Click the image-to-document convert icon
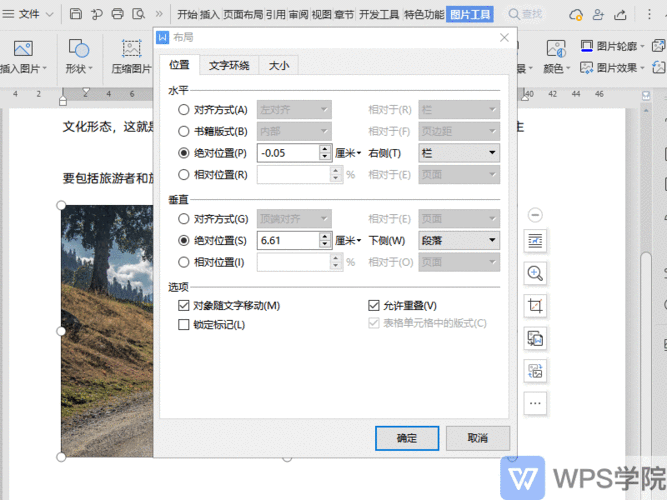 click(535, 339)
